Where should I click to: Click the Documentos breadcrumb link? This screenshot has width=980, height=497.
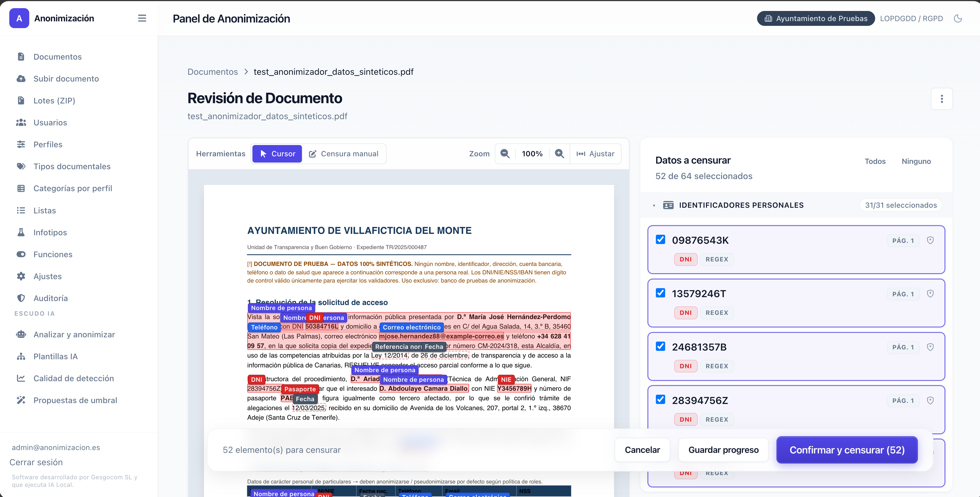click(213, 72)
